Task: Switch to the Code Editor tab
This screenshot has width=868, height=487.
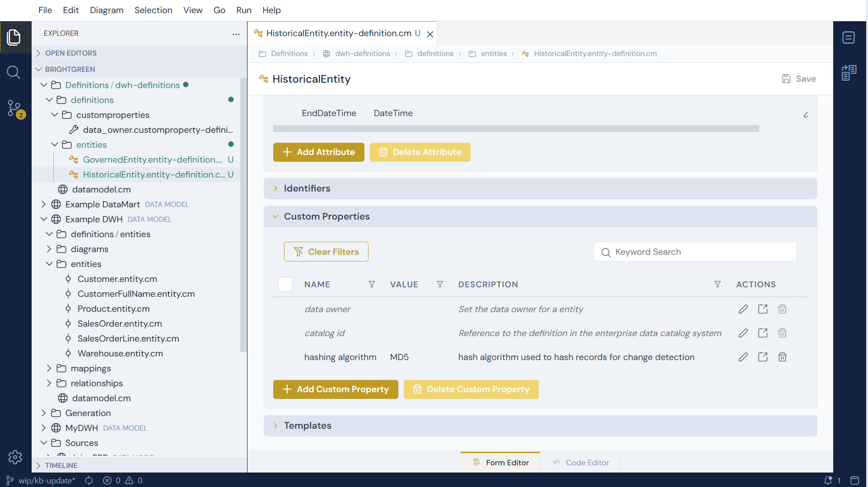Action: (x=580, y=463)
